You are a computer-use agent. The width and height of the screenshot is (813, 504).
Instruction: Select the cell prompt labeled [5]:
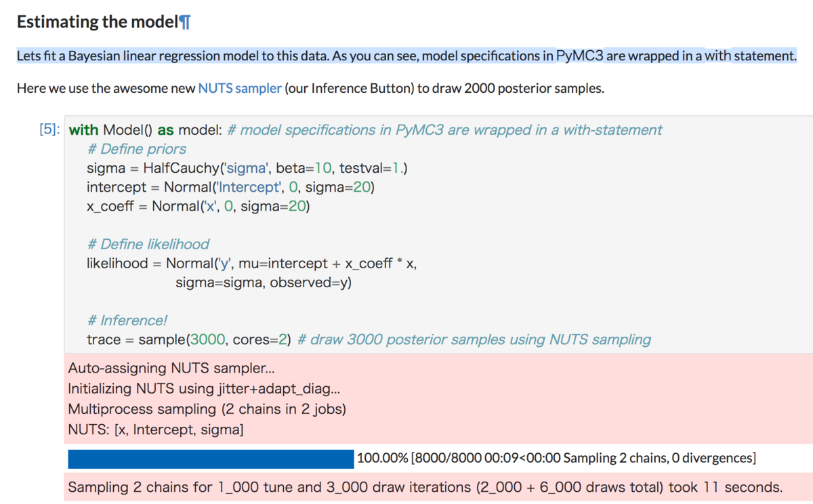(x=50, y=129)
